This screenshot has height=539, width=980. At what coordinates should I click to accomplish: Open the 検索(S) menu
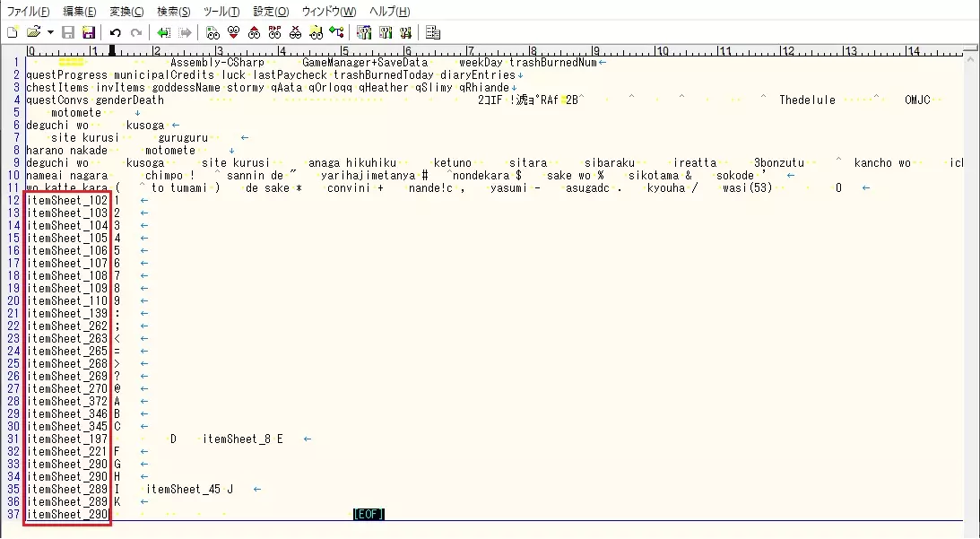(x=173, y=12)
